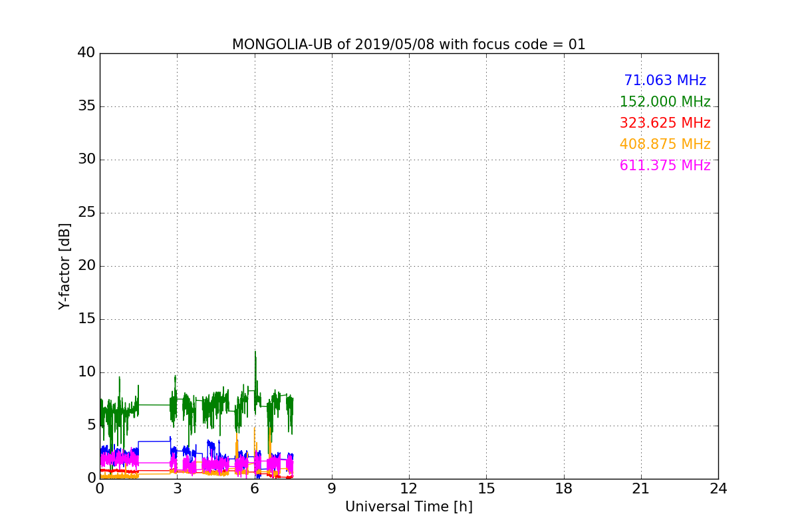Click the x-axis tick value 6
Image resolution: width=798 pixels, height=532 pixels.
255,489
